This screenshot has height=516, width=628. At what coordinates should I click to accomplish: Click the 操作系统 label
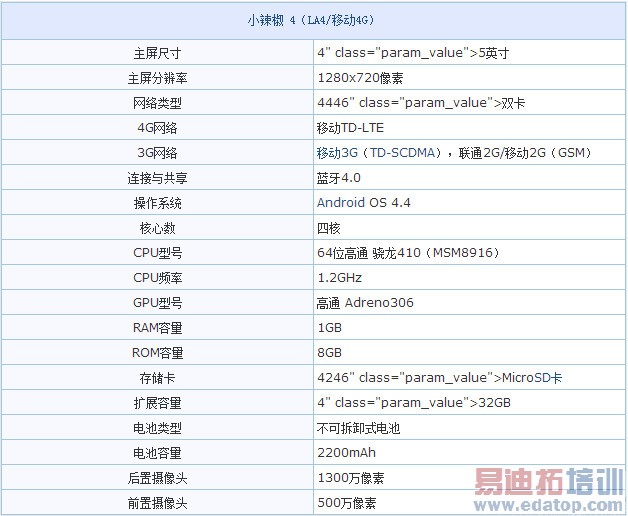pyautogui.click(x=157, y=203)
